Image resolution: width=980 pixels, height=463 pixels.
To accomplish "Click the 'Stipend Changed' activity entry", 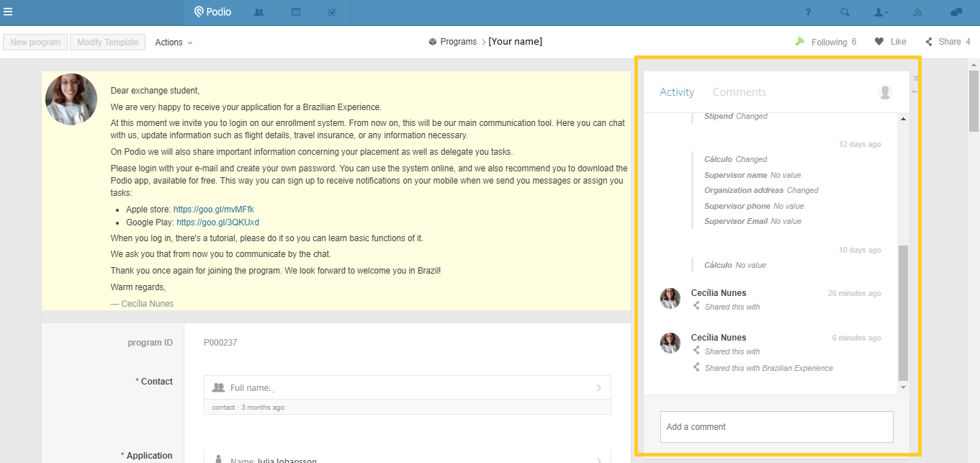I will coord(736,116).
